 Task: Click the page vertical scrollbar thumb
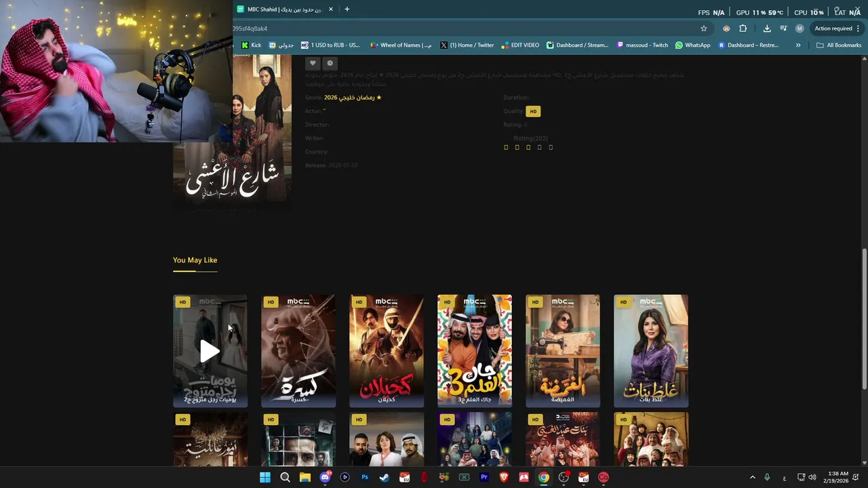pos(864,319)
